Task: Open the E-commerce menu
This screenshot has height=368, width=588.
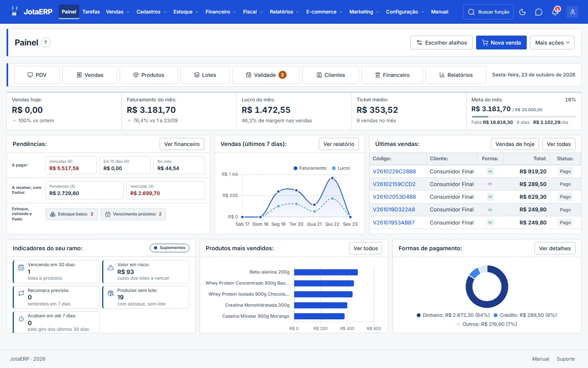Action: 324,12
